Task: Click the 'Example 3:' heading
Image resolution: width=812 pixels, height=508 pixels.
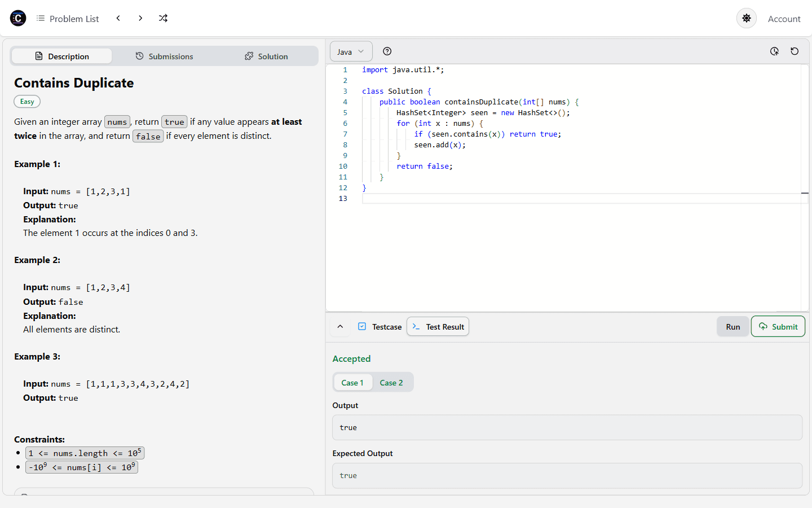Action: coord(37,356)
